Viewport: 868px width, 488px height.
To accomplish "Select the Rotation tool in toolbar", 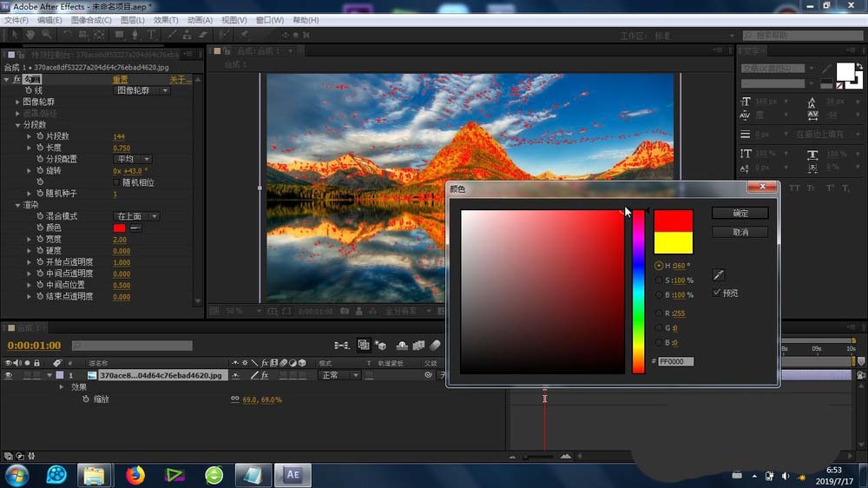I will (67, 35).
